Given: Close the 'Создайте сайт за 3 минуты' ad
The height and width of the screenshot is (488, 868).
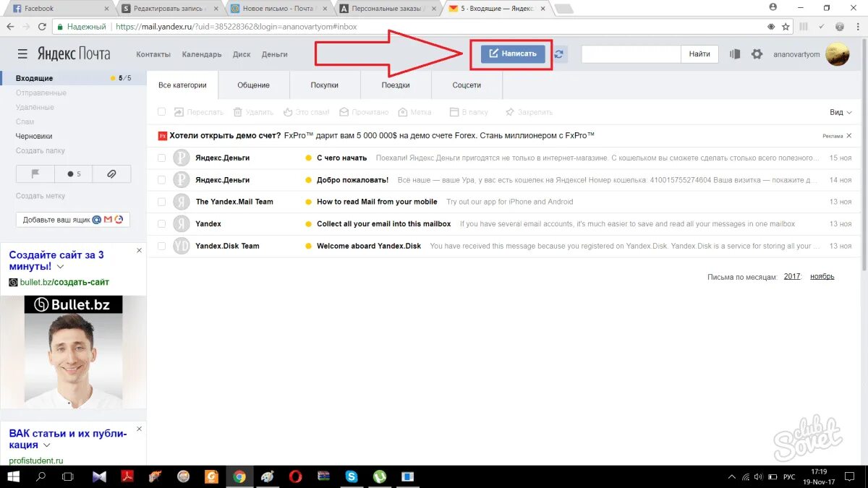Looking at the screenshot, I should click(140, 250).
